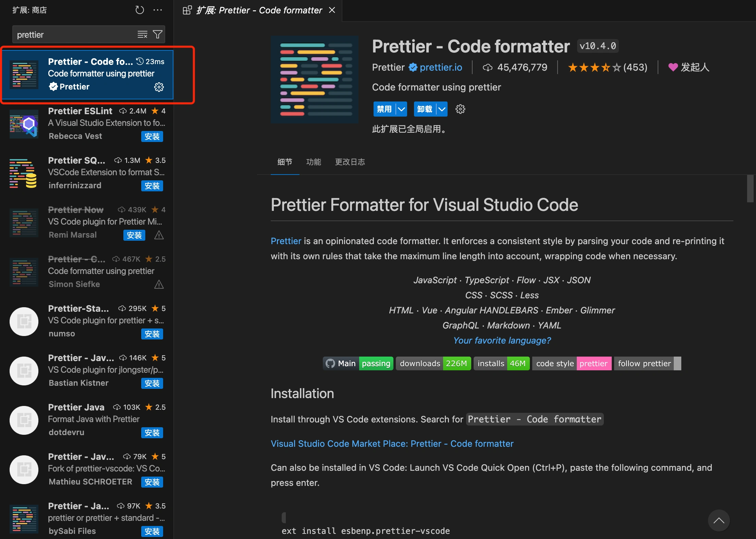Click the filter extensions funnel icon

coord(158,35)
